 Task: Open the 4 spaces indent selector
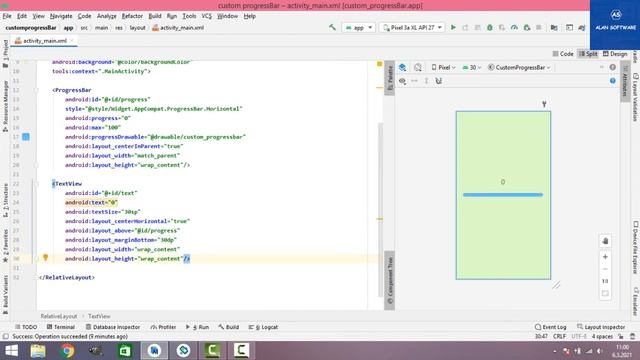point(602,336)
